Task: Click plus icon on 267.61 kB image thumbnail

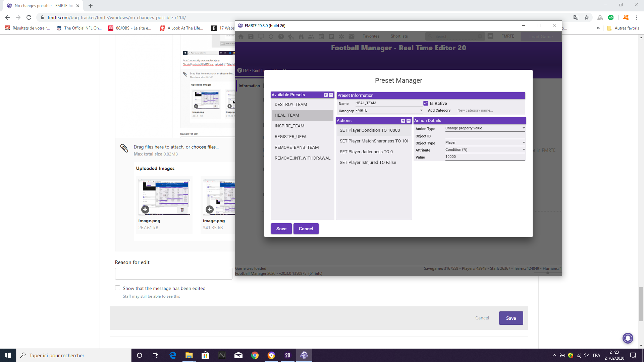Action: point(145,209)
